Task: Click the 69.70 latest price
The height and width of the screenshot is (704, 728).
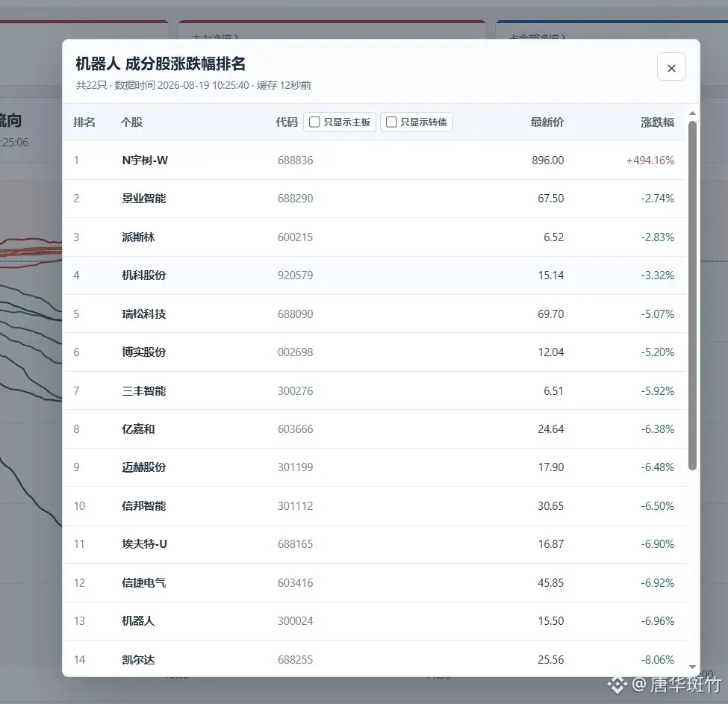Action: 550,314
